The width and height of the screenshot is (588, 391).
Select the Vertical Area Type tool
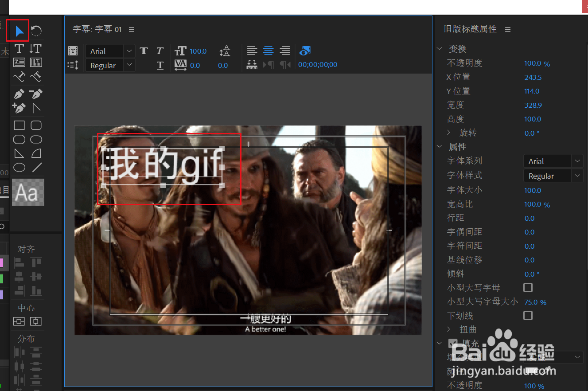pyautogui.click(x=36, y=62)
